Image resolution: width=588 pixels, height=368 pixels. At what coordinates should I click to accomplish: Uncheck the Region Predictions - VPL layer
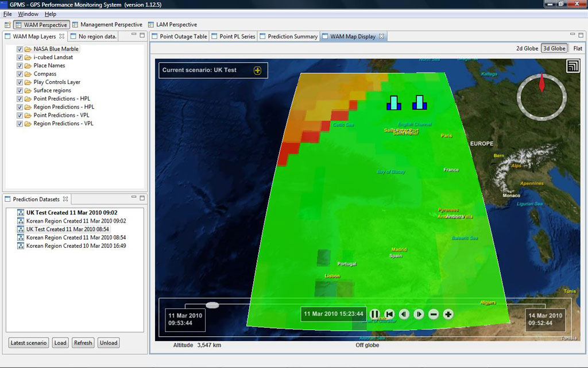coord(20,123)
